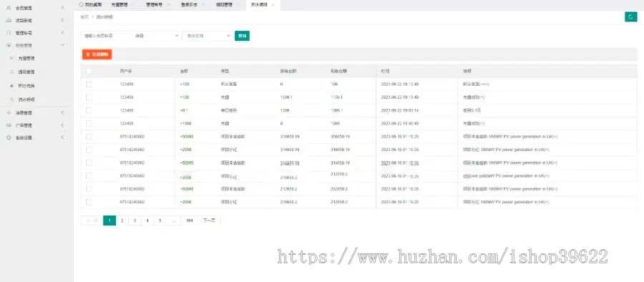The height and width of the screenshot is (282, 644).
Task: Click the timestamp "2023-06-22 19:03:14"
Action: click(x=399, y=110)
